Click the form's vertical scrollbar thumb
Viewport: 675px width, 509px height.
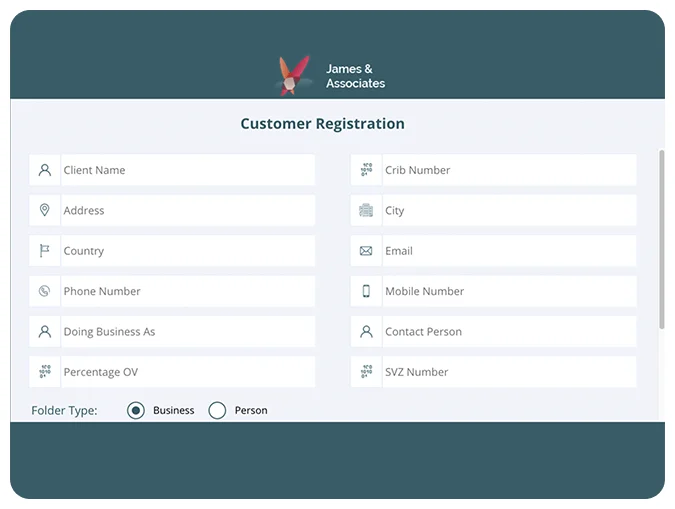662,239
